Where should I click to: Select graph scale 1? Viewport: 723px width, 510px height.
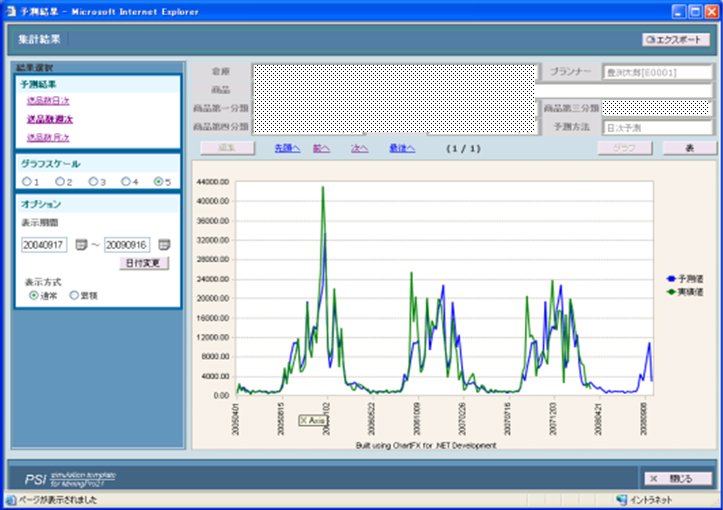(x=26, y=181)
